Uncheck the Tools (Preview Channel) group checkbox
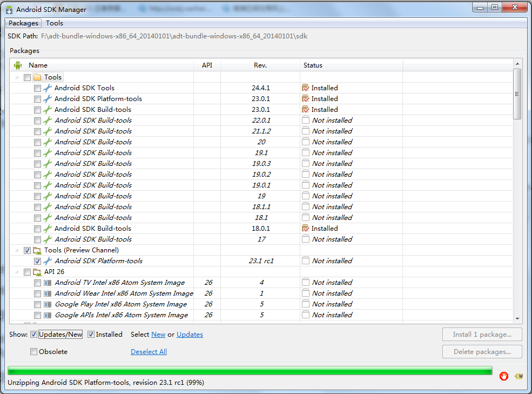This screenshot has height=394, width=532. point(27,250)
